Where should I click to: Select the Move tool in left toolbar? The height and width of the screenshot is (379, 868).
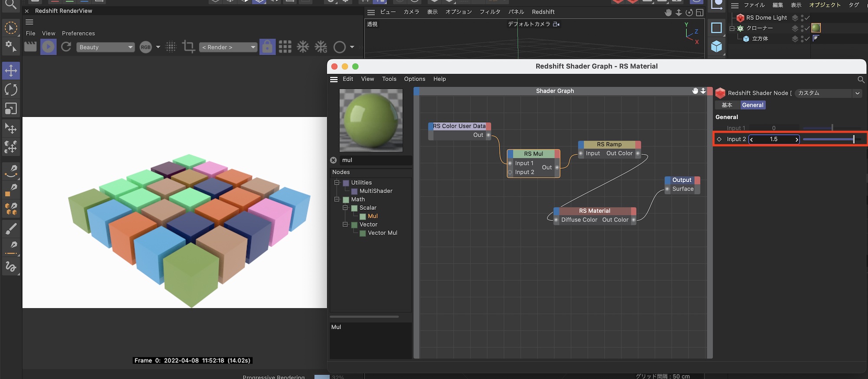tap(11, 71)
